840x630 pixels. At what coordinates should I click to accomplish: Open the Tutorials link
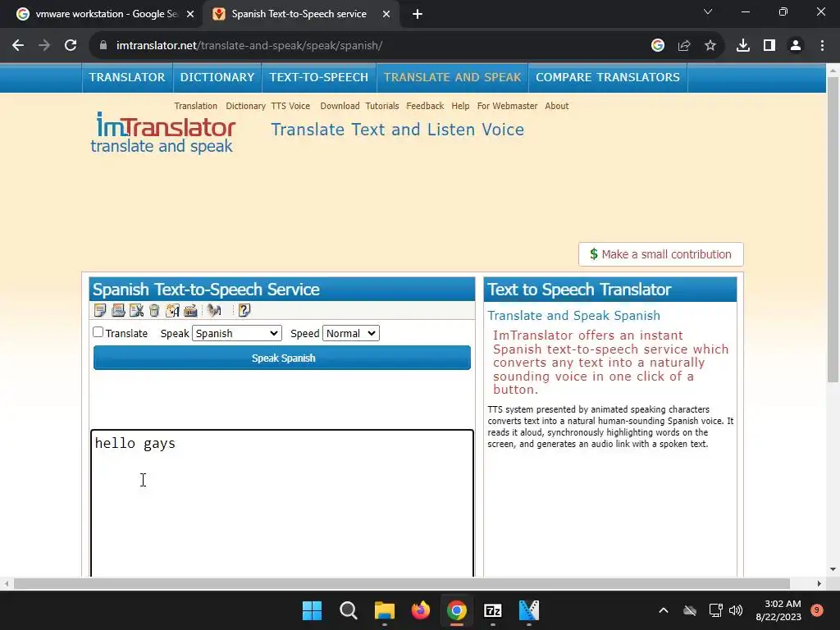pyautogui.click(x=382, y=106)
